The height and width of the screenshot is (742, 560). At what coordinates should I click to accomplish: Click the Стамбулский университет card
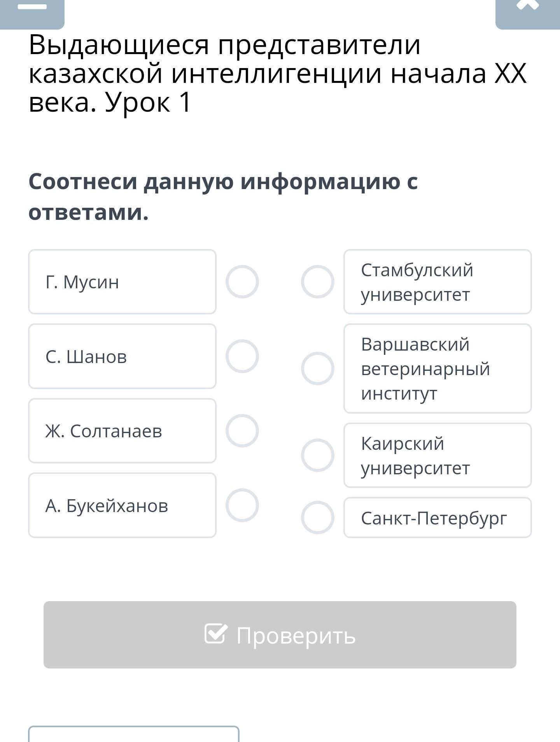pos(437,282)
